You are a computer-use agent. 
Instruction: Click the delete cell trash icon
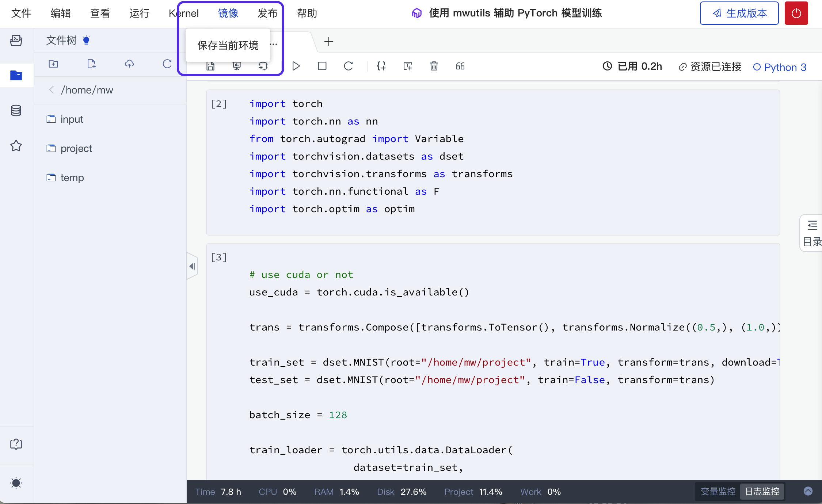pos(434,66)
